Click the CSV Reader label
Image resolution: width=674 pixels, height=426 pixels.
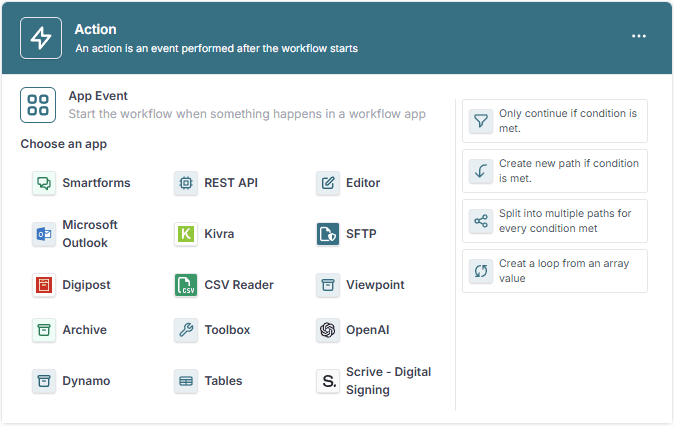[239, 285]
